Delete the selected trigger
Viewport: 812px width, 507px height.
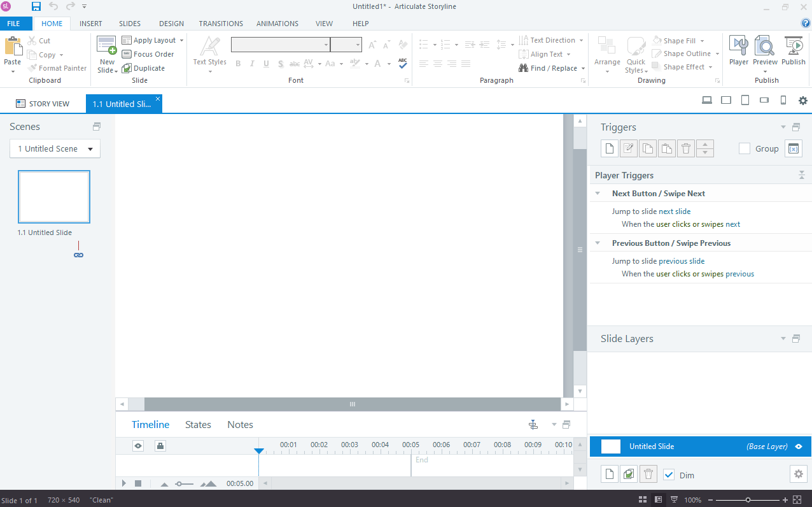click(685, 148)
